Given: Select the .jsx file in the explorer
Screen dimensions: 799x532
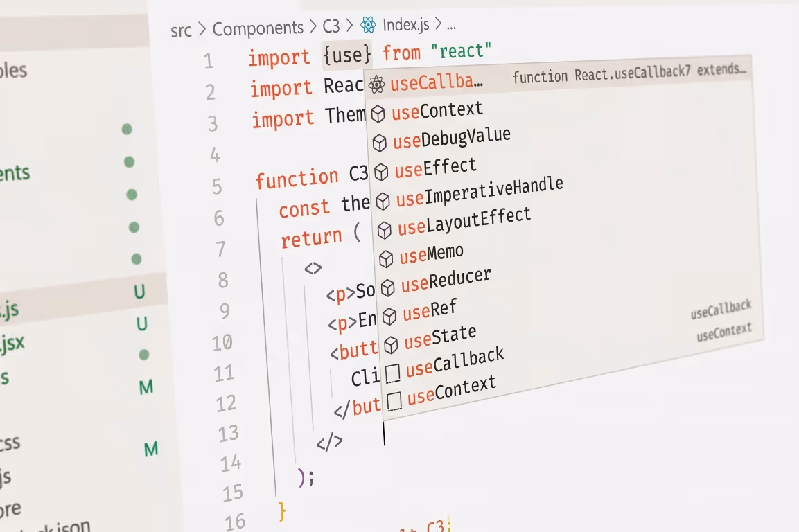Looking at the screenshot, I should click(x=12, y=343).
